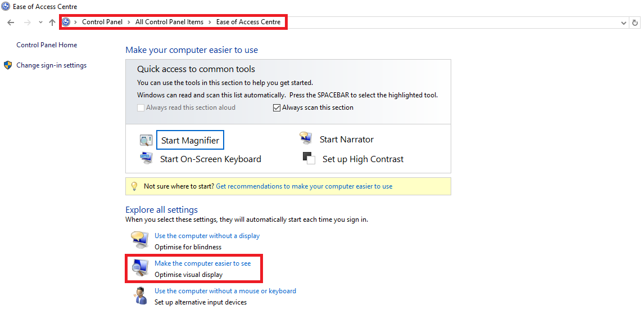Click the On-Screen Keyboard icon
This screenshot has width=644, height=309.
pos(146,158)
